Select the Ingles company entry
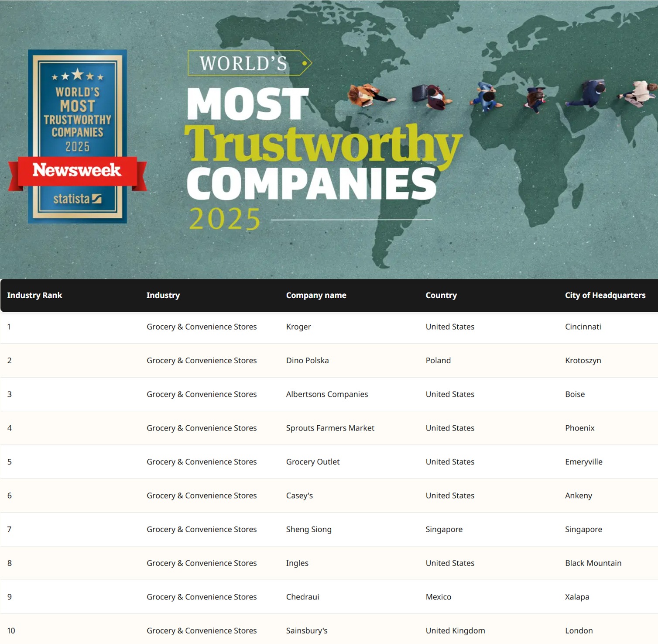658x644 pixels. [x=297, y=563]
